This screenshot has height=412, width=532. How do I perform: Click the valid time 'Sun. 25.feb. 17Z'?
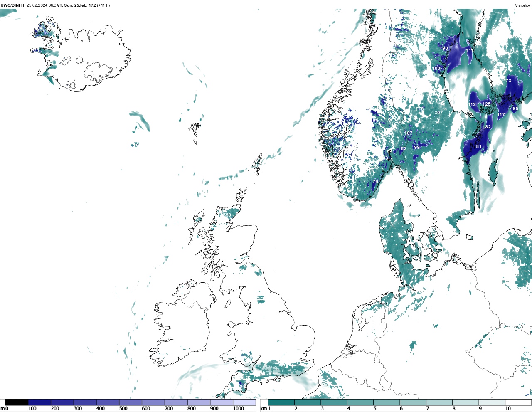point(80,5)
